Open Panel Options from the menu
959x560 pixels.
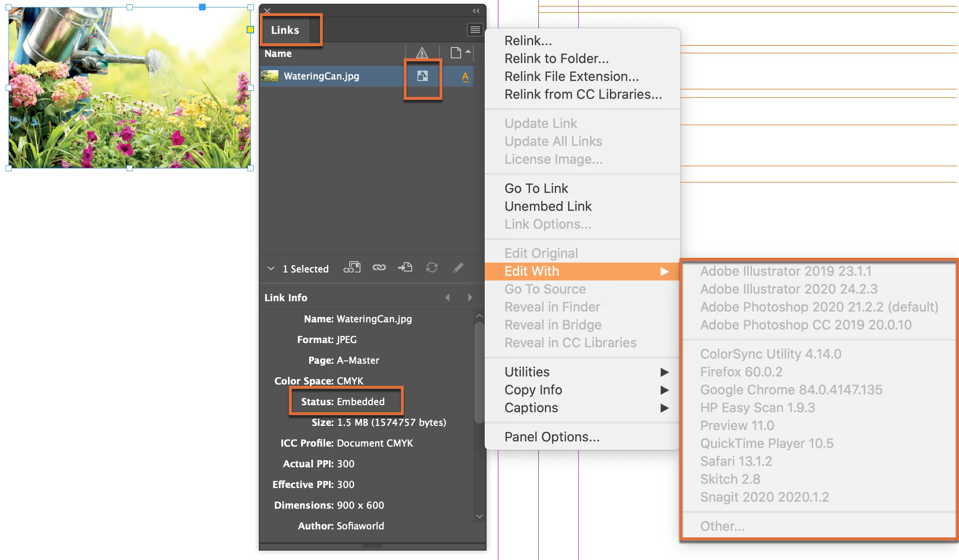point(551,437)
